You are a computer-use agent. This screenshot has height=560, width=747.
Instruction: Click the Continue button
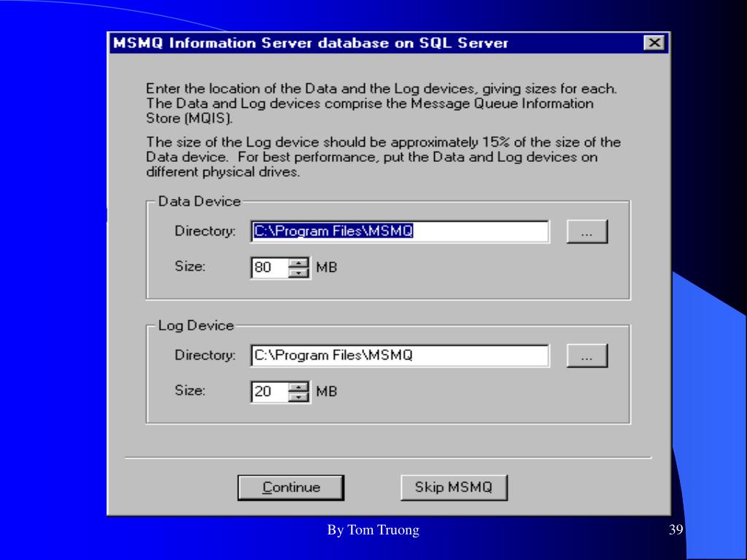[x=290, y=488]
